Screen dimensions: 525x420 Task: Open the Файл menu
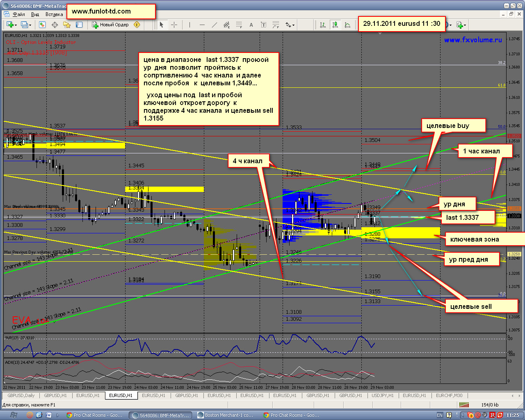19,14
